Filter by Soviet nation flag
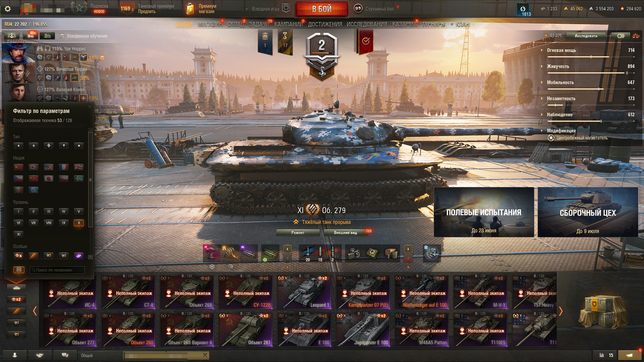Screen dimensions: 644x362 point(19,167)
